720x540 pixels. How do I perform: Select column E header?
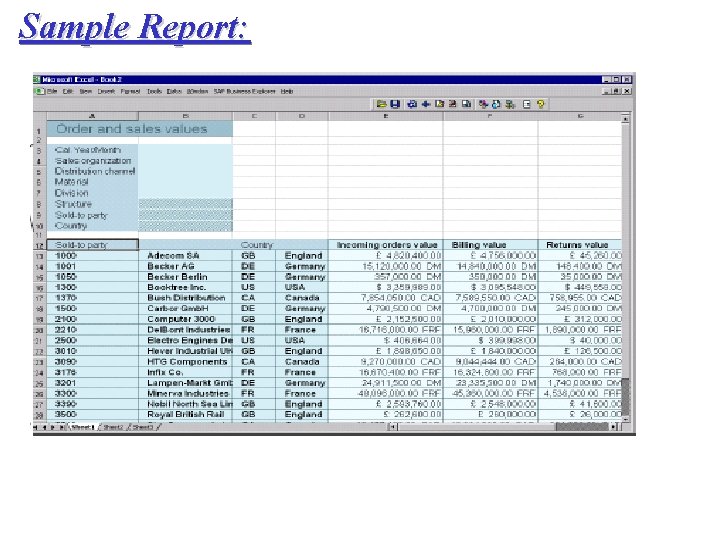coord(386,116)
